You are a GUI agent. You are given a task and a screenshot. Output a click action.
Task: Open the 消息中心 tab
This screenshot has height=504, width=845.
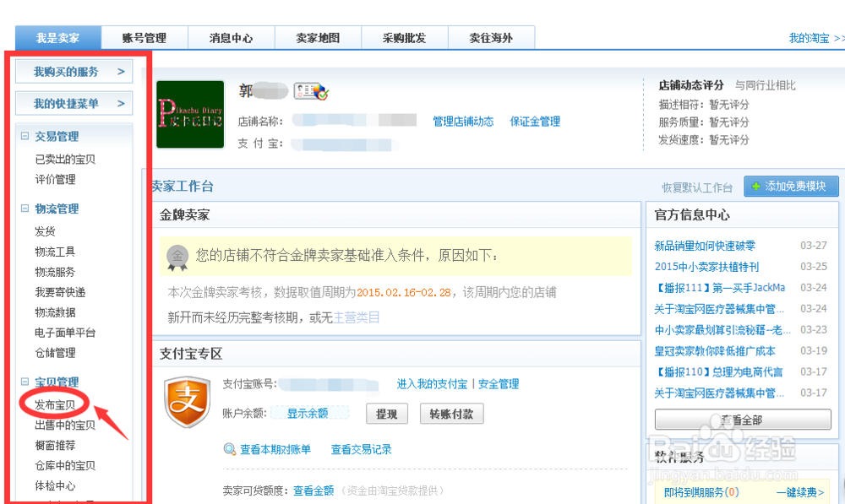point(232,38)
